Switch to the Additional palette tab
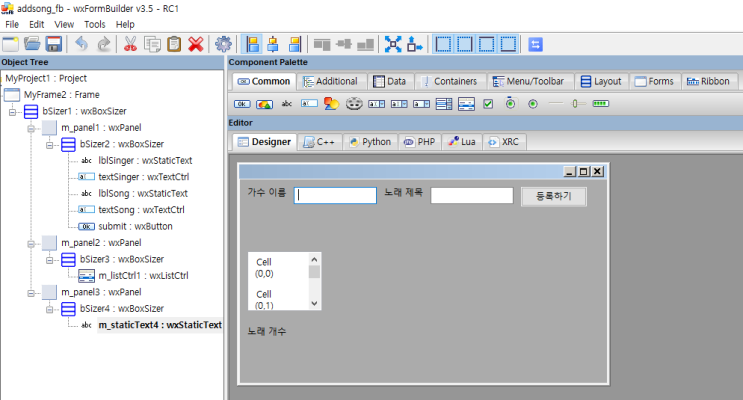The height and width of the screenshot is (400, 743). (331, 82)
